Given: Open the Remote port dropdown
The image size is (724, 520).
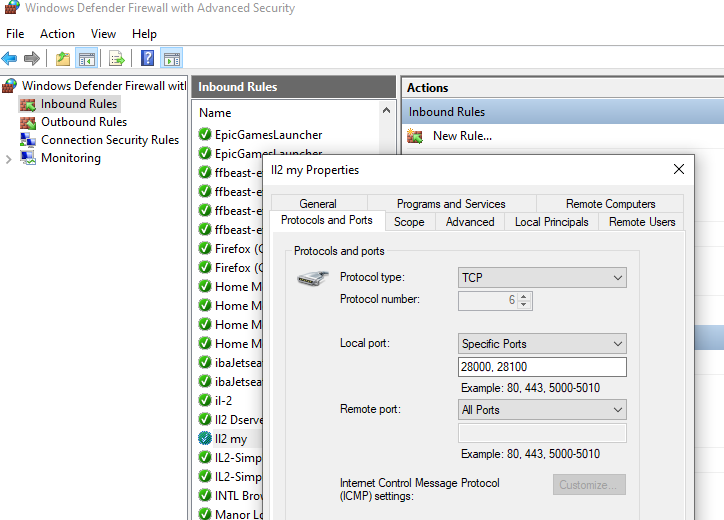Looking at the screenshot, I should point(542,410).
